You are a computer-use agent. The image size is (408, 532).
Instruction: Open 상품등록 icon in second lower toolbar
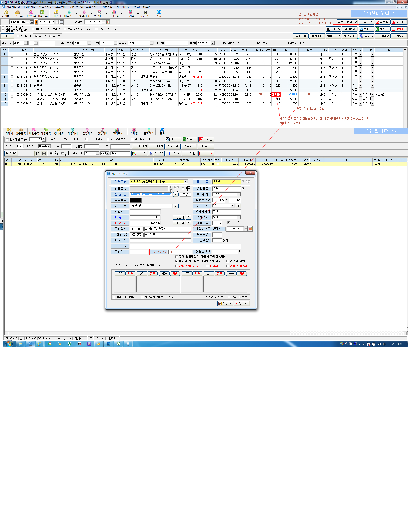pyautogui.click(x=21, y=131)
